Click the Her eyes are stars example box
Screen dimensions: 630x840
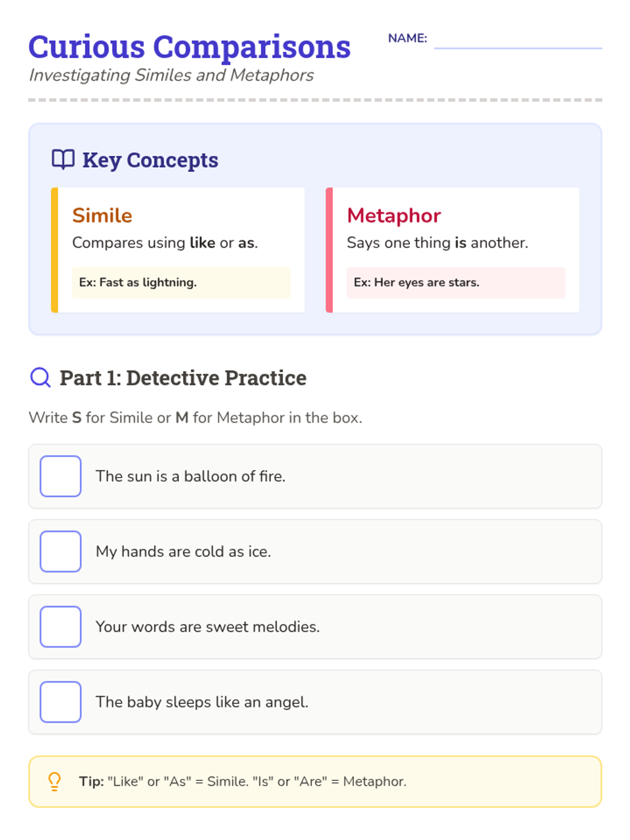(456, 282)
